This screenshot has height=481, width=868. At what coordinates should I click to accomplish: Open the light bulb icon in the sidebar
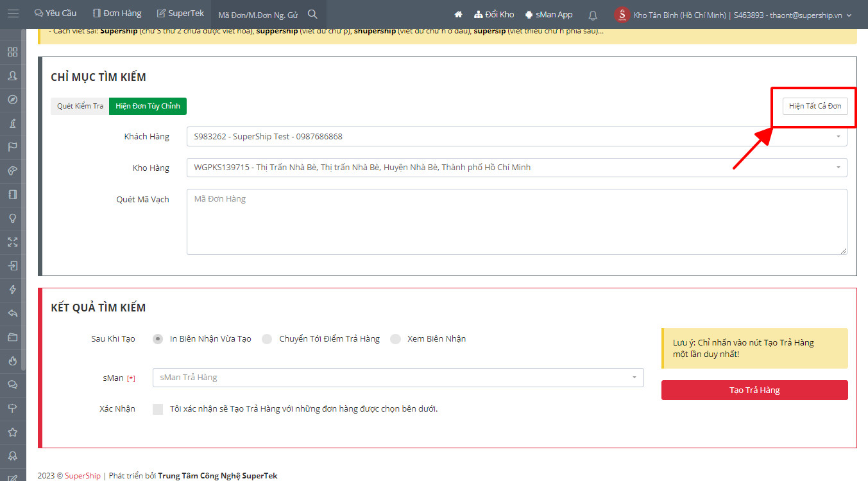12,218
